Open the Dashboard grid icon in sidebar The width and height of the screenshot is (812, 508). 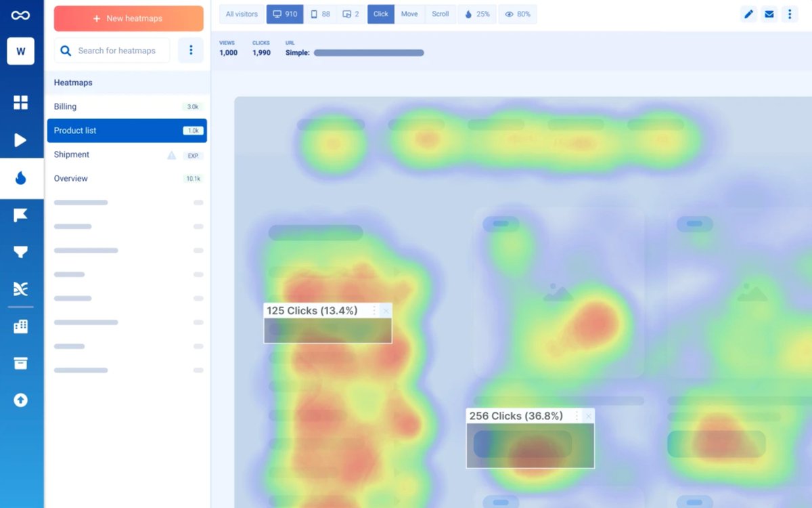pos(21,102)
